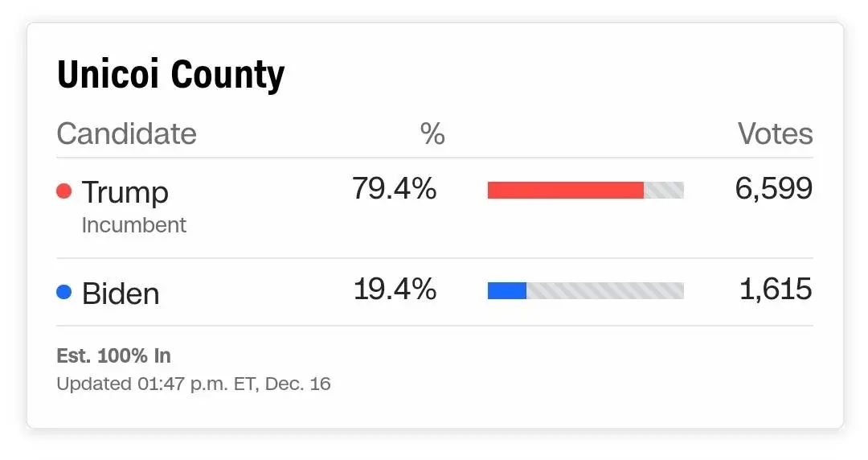Click the Votes column header
Screen dimensions: 868x460
point(775,134)
